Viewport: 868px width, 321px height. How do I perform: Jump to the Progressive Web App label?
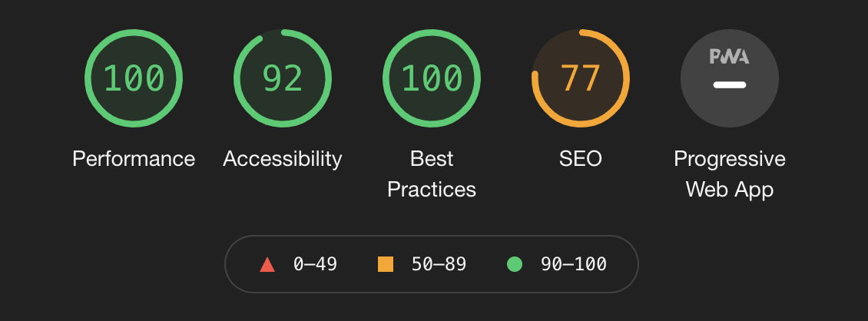tap(730, 174)
